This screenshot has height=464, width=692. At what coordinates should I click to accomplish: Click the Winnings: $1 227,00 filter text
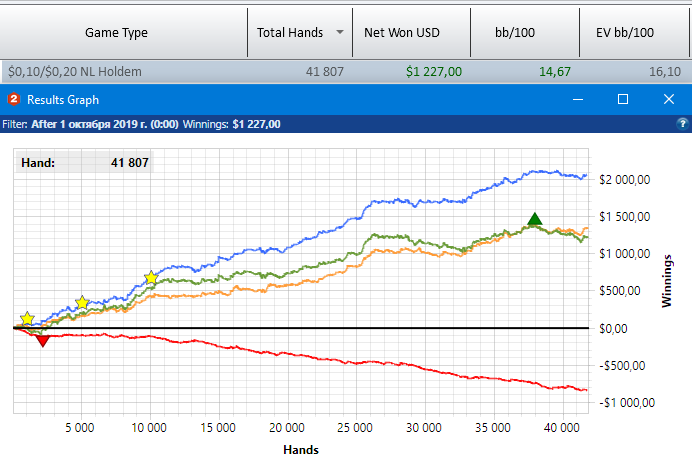pos(232,124)
